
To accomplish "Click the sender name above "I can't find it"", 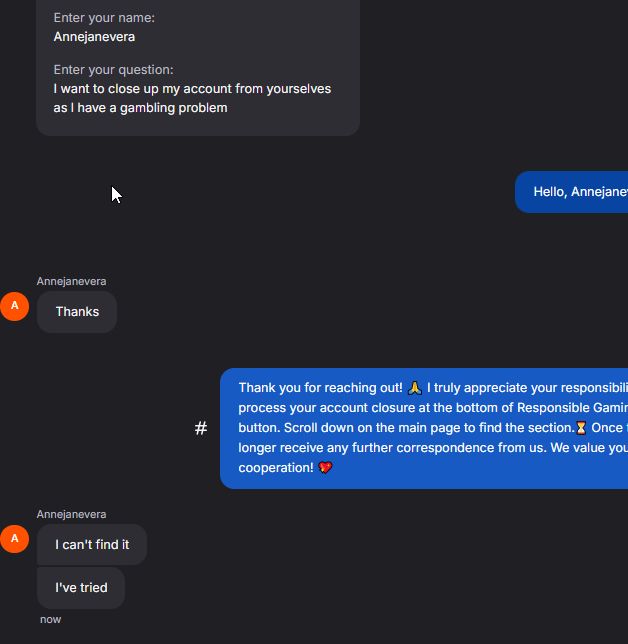I will pos(71,514).
